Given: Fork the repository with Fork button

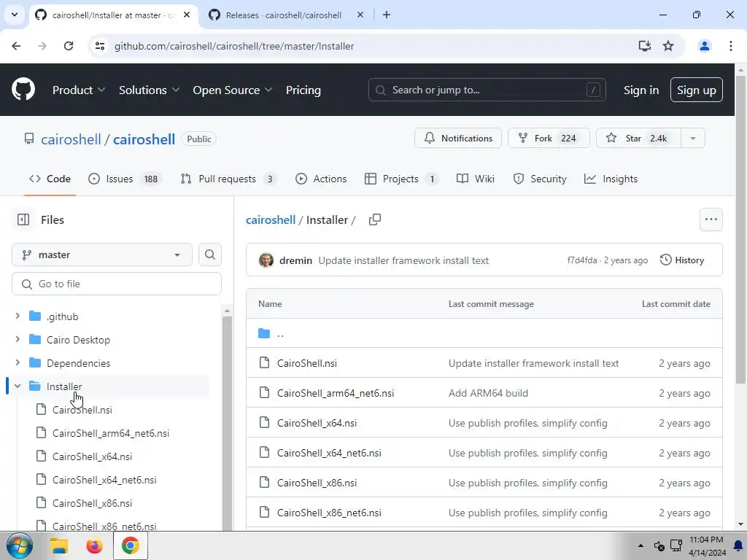Looking at the screenshot, I should (x=549, y=138).
